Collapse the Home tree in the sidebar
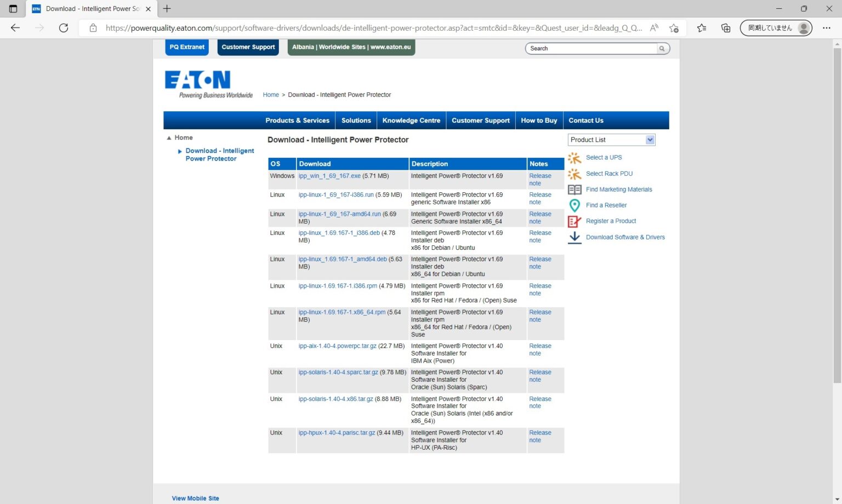842x504 pixels. click(x=169, y=138)
